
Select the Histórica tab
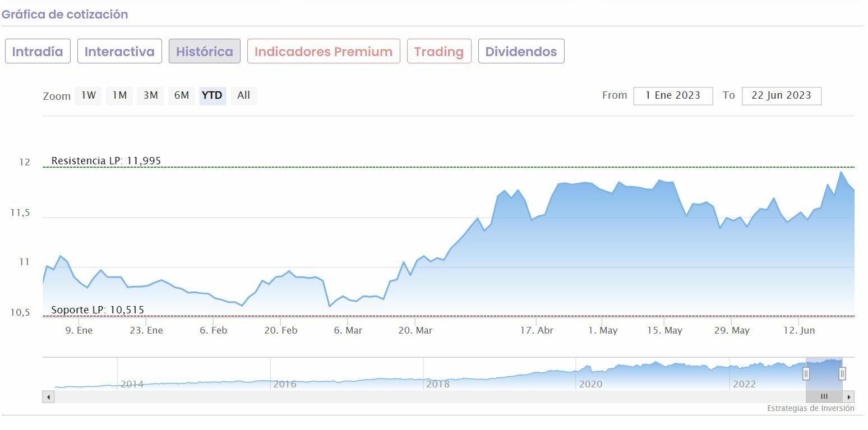pyautogui.click(x=205, y=52)
